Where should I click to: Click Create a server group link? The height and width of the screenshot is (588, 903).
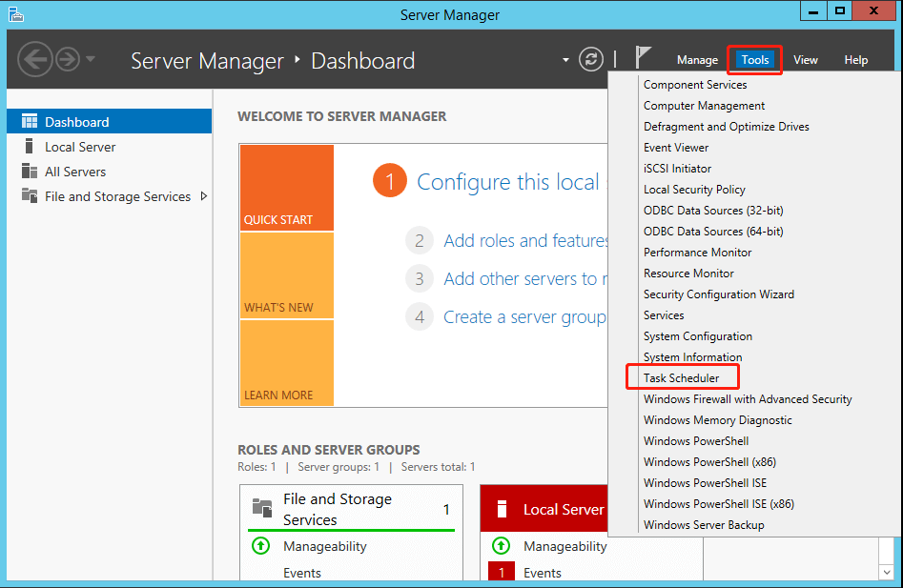coord(523,317)
